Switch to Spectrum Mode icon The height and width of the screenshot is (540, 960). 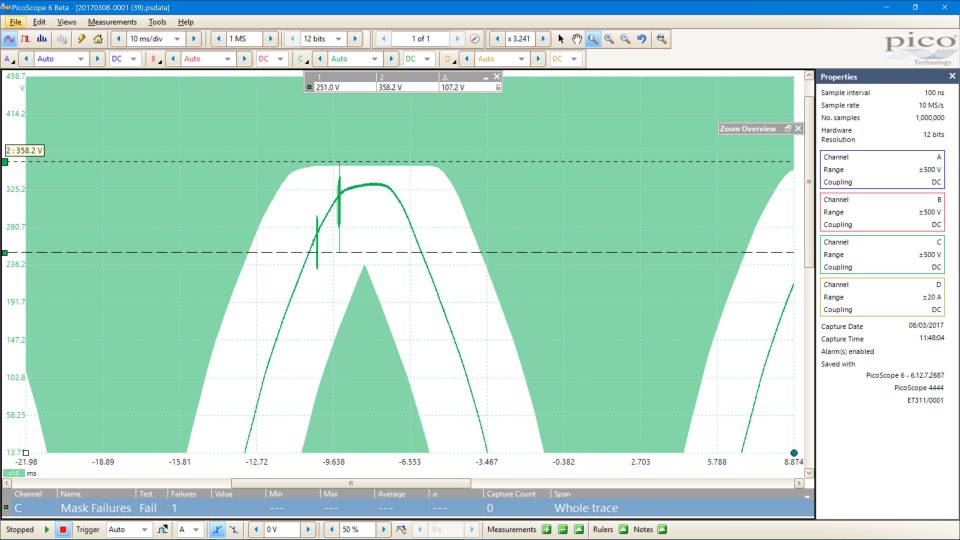pyautogui.click(x=41, y=39)
